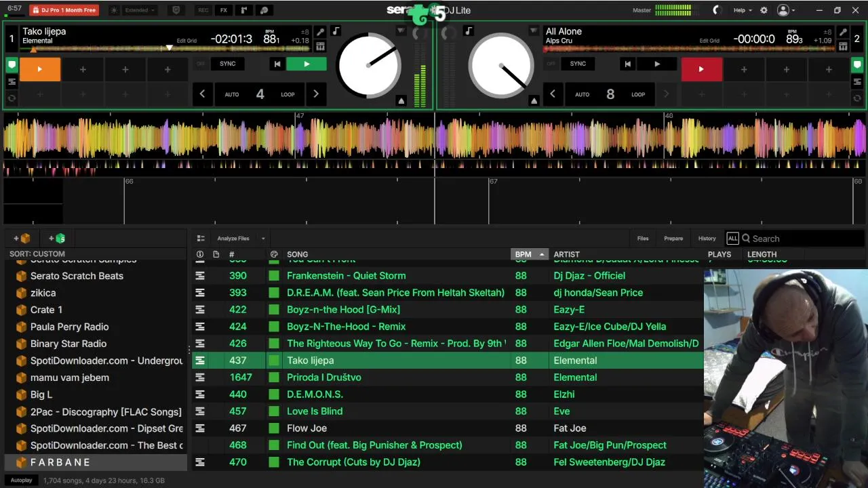Add new smart crate icon
The width and height of the screenshot is (868, 488).
pos(57,239)
